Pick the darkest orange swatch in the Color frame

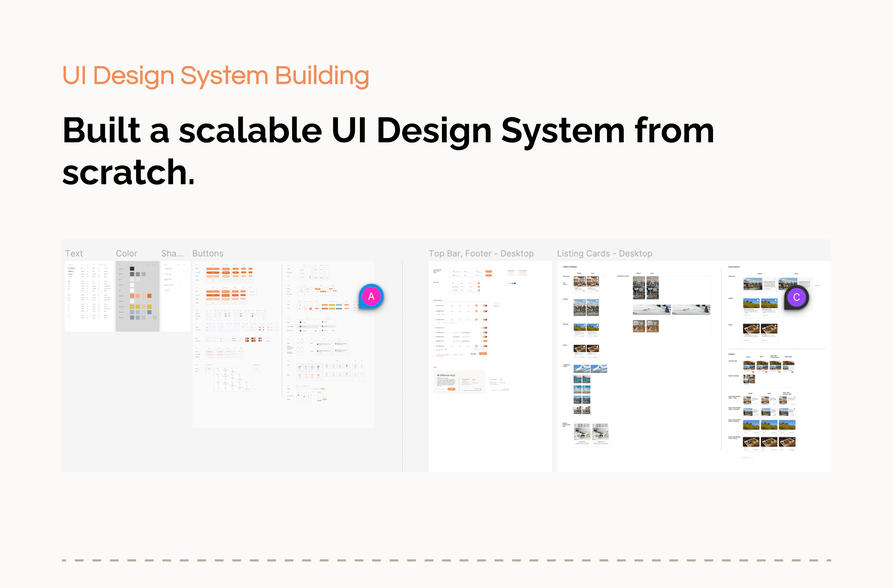click(x=149, y=296)
